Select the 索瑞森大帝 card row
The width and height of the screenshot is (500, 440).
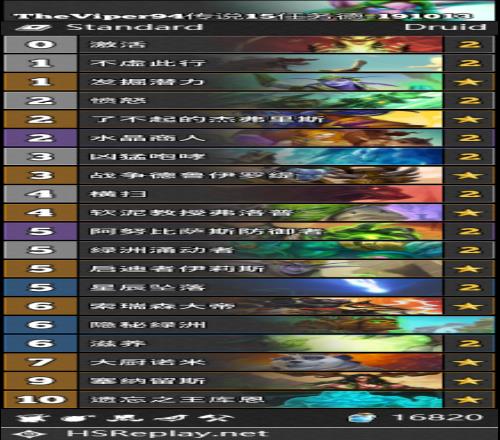click(249, 306)
